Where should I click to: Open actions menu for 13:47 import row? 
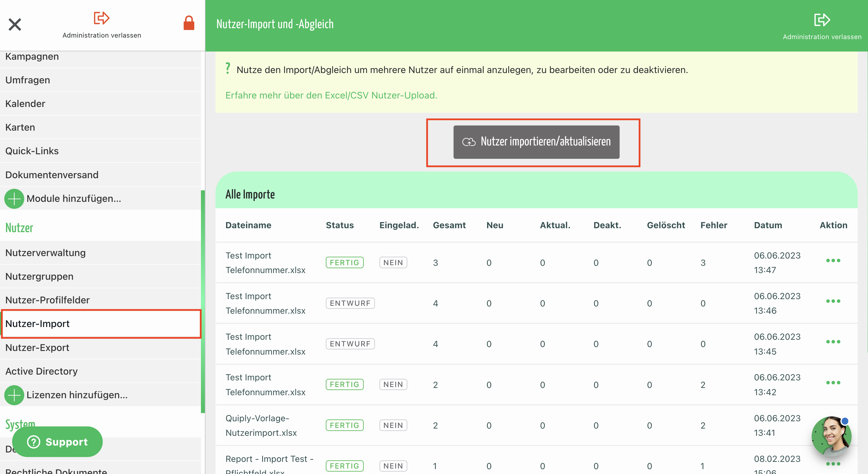pos(833,260)
